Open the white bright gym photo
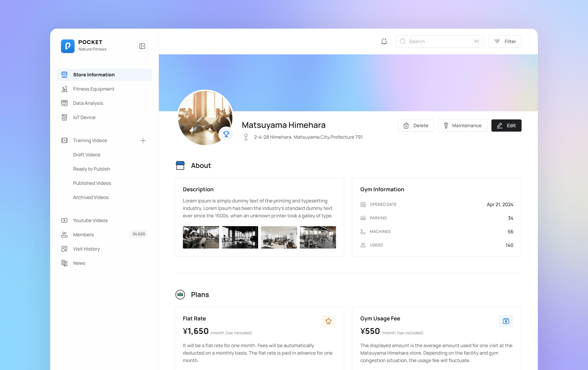 tap(279, 237)
